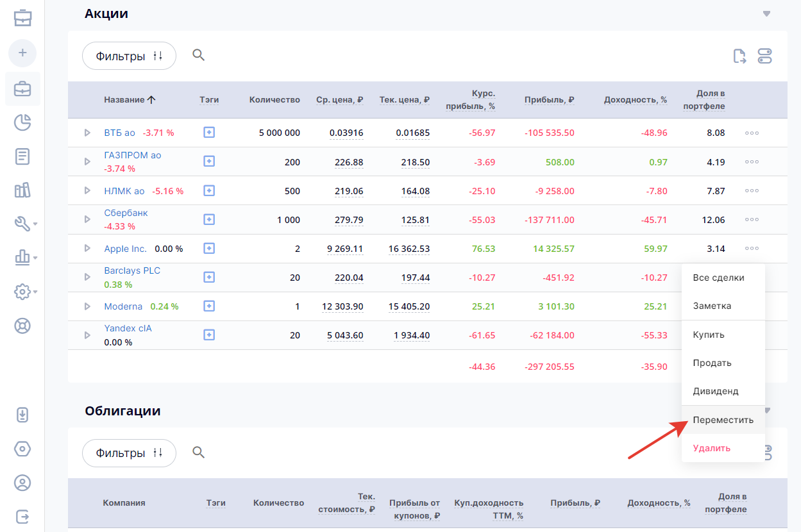801x532 pixels.
Task: Open the Apple Inc. stock link
Action: 125,249
